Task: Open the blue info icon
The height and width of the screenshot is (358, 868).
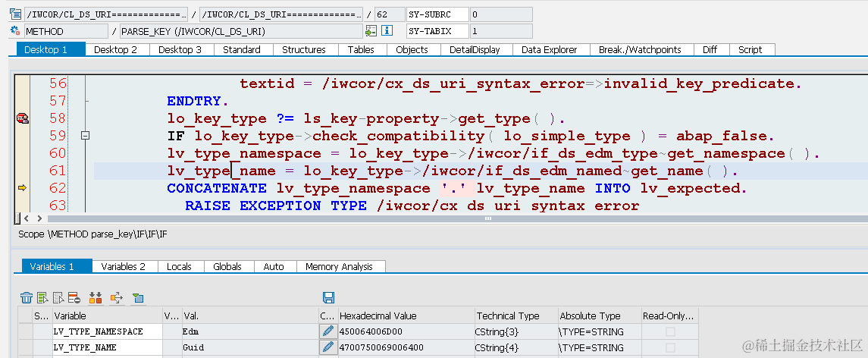Action: 387,31
